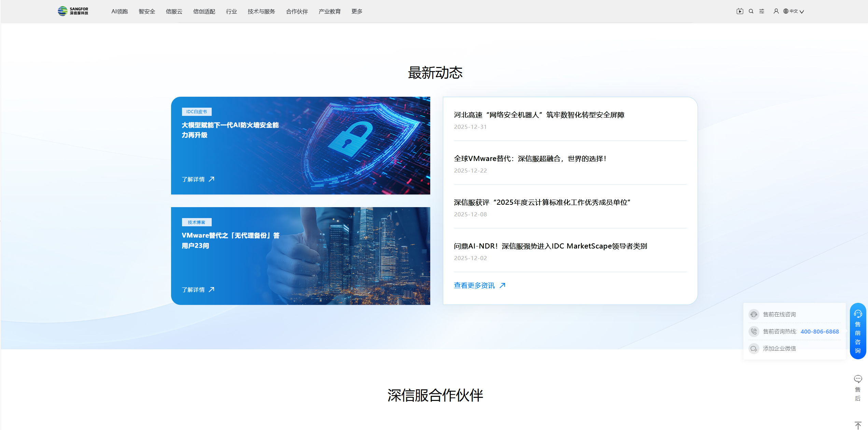Click 售前在线咨询 option

(779, 314)
